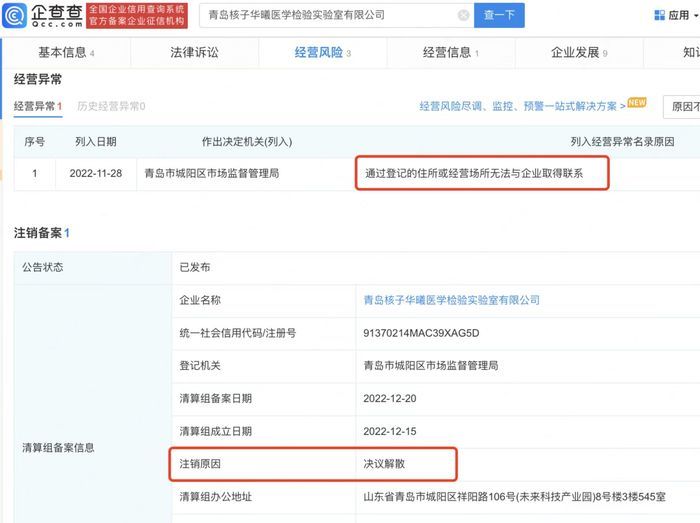Click address 山东省青岛市城阳区祥阳路106号
This screenshot has height=523, width=700.
[x=514, y=497]
